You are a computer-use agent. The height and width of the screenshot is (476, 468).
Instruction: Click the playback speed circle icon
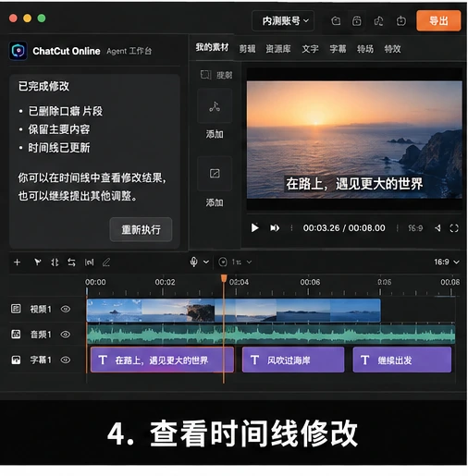[x=223, y=262]
